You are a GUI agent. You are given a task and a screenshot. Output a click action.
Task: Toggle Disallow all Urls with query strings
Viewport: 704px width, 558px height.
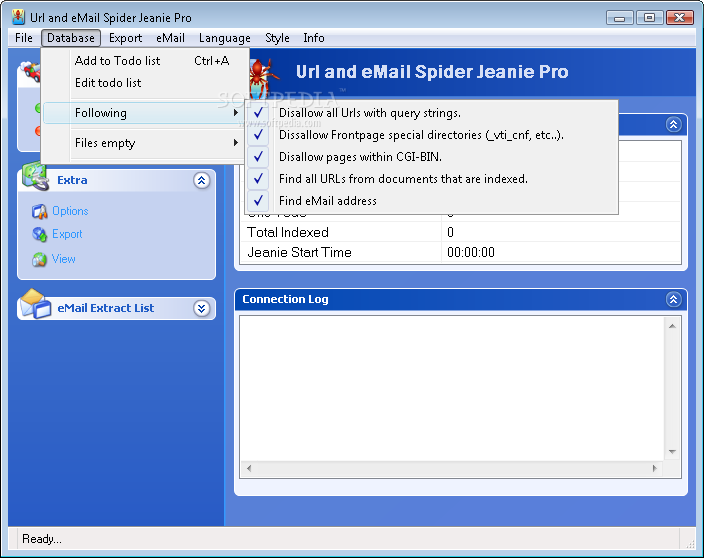click(431, 113)
